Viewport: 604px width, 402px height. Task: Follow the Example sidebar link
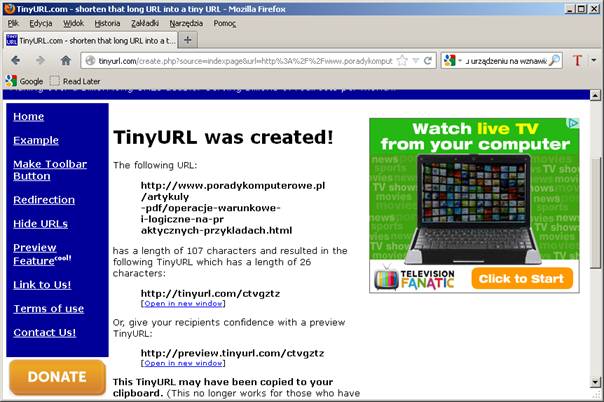pyautogui.click(x=36, y=140)
